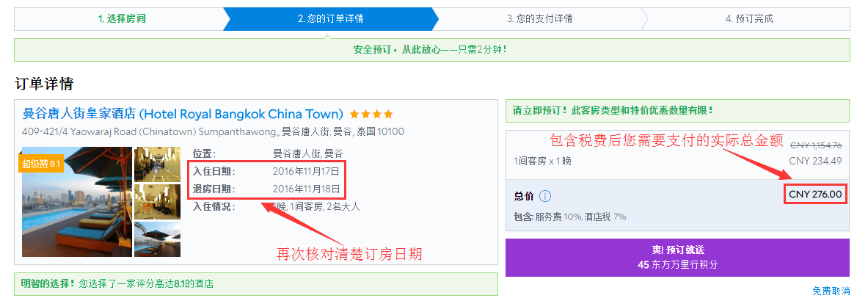Viewport: 868px width, 301px height.
Task: Click the struck-through price CNY 1,154.76
Action: point(816,145)
